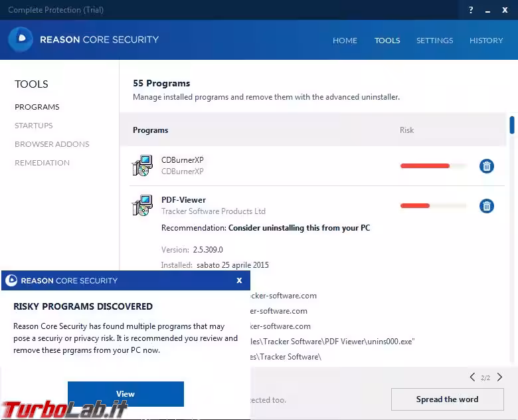518x420 pixels.
Task: Select BROWSER ADDONS in the sidebar
Action: click(x=52, y=144)
